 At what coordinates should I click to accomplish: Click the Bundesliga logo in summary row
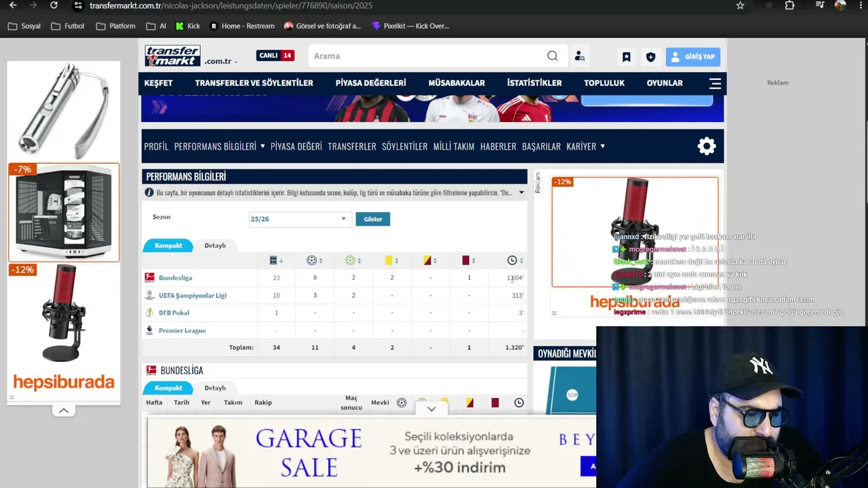tap(149, 277)
